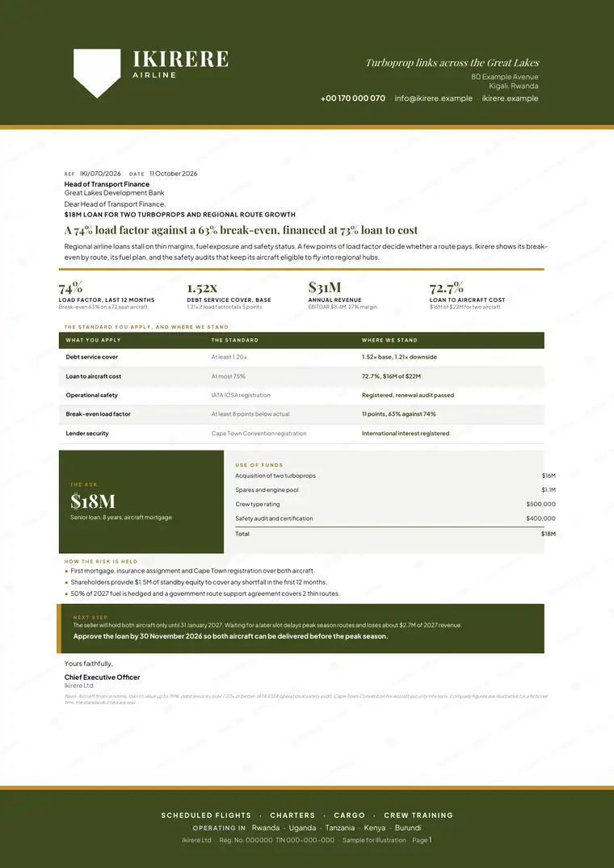The height and width of the screenshot is (868, 614).
Task: Click the headline 'A 74% load factor against a 63% break-even'
Action: [x=241, y=230]
